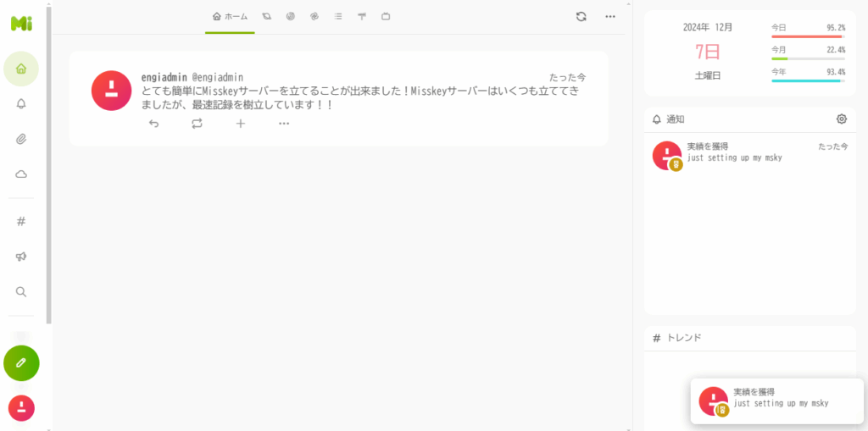Open the Antennas tab icon
Viewport: 868px width, 431px height.
(x=362, y=17)
